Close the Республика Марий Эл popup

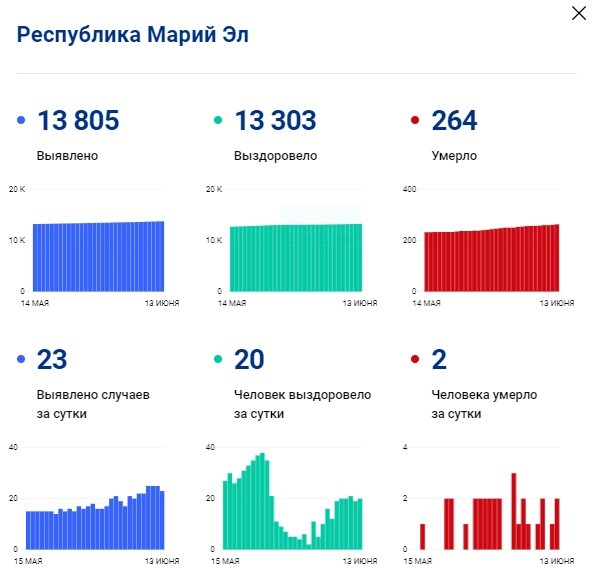[579, 13]
